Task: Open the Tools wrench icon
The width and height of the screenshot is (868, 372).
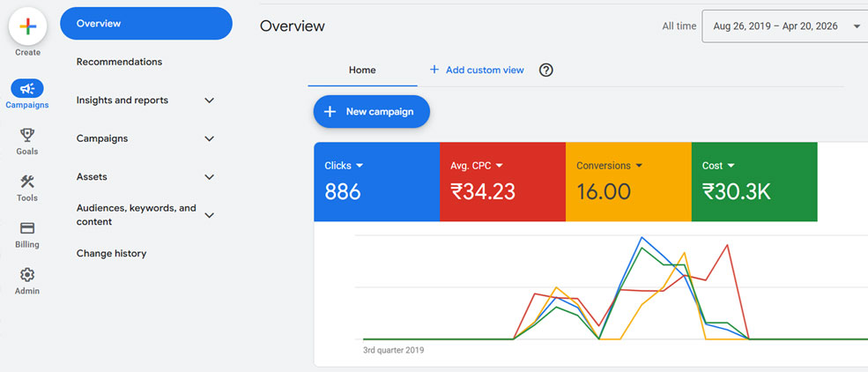Action: 27,182
